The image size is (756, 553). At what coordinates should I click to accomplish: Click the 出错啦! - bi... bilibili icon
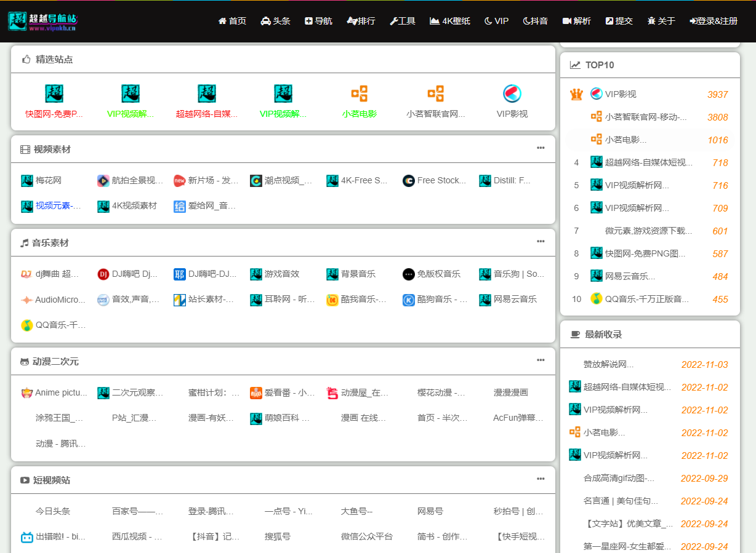point(27,537)
